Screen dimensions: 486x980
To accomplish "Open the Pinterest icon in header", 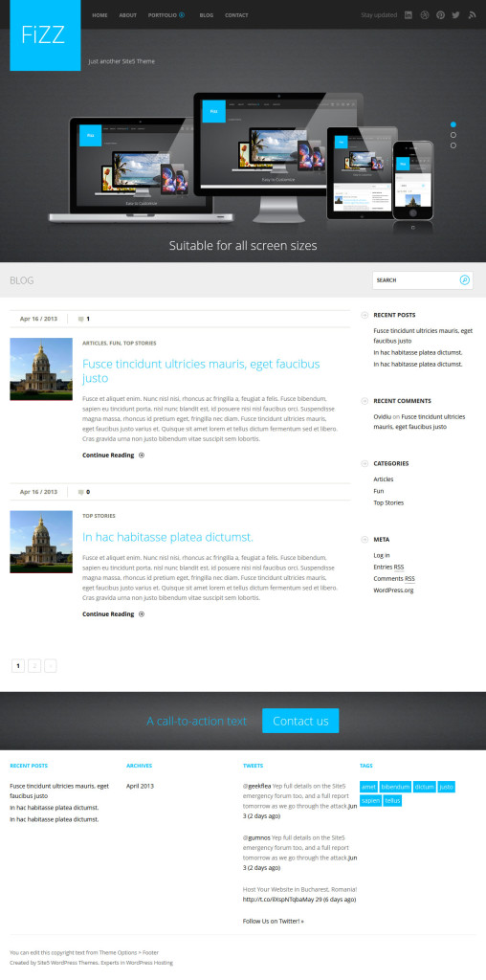I will (440, 15).
